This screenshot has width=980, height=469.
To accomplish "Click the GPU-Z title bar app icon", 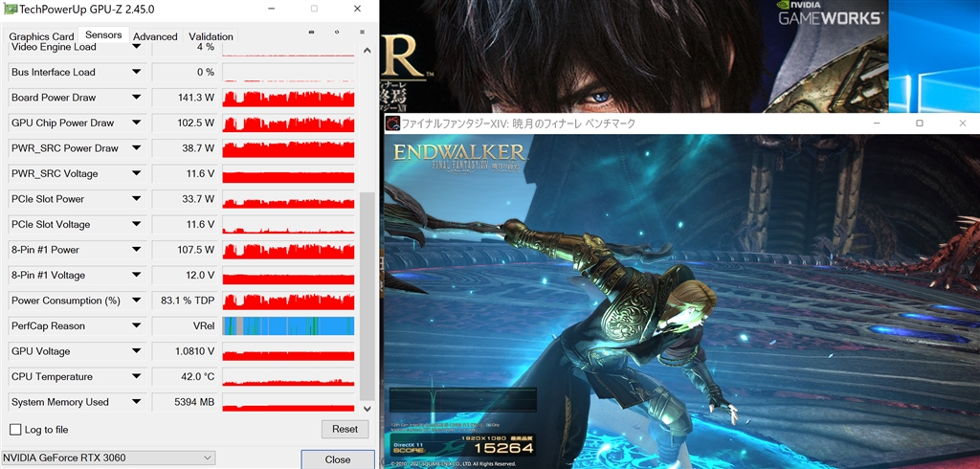I will (x=10, y=10).
